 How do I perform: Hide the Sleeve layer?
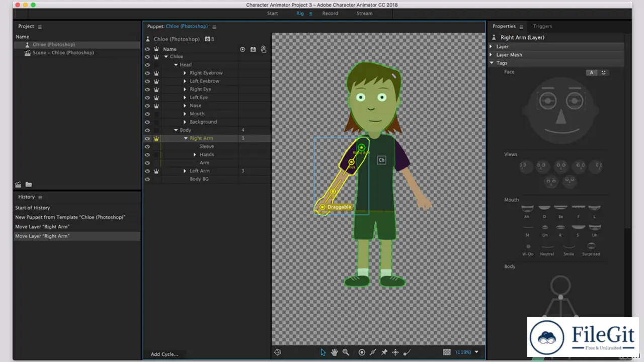pyautogui.click(x=147, y=146)
